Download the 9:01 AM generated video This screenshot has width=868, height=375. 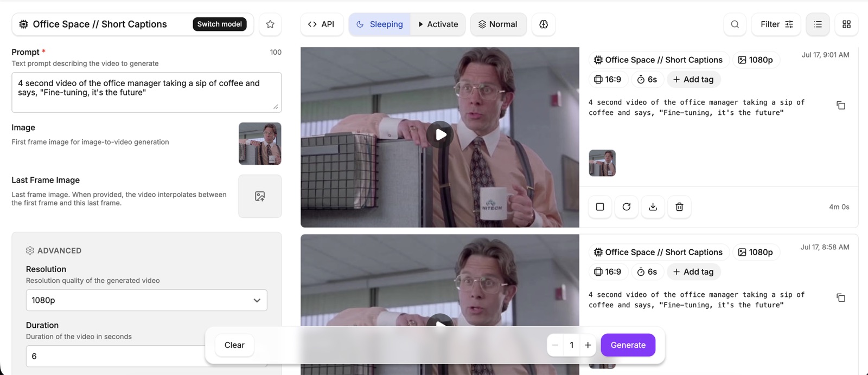pos(653,207)
